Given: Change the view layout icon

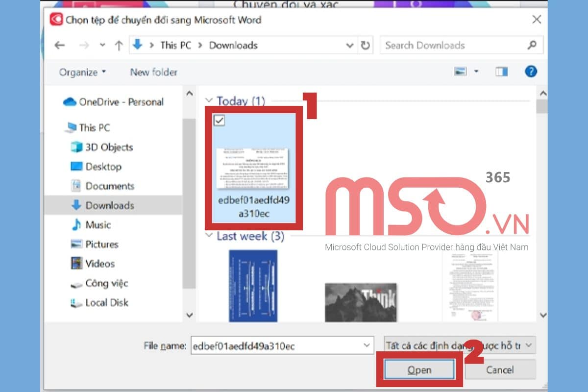Looking at the screenshot, I should [460, 72].
